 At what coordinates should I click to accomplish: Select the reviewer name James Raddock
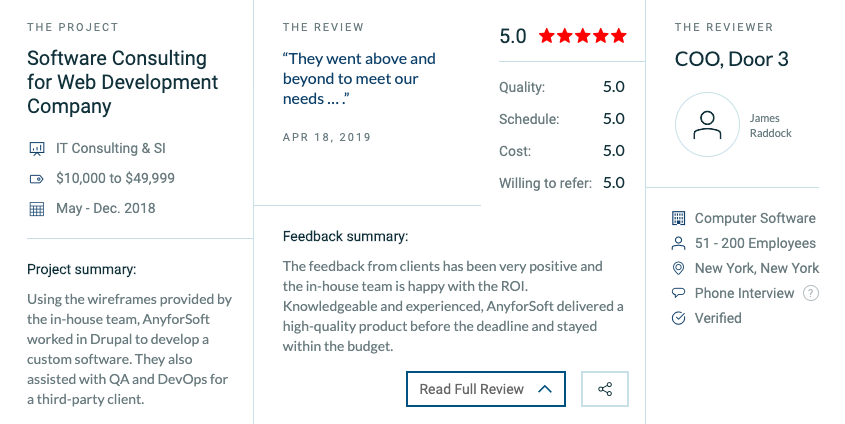point(771,126)
